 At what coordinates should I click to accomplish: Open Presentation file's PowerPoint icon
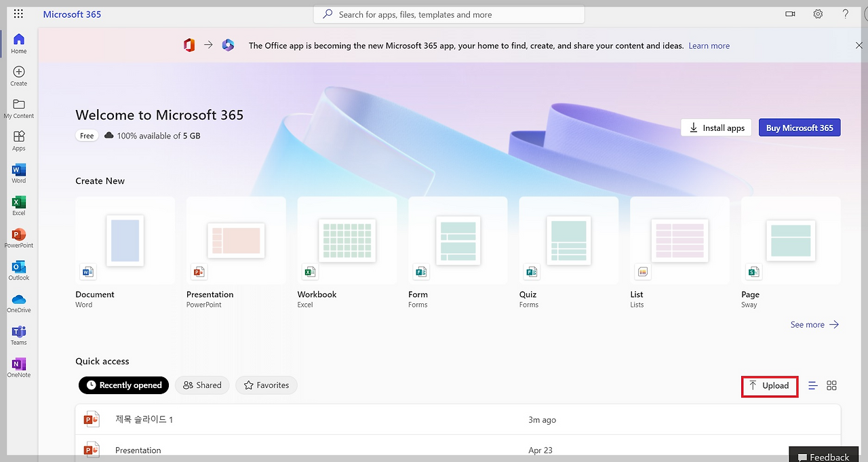91,450
